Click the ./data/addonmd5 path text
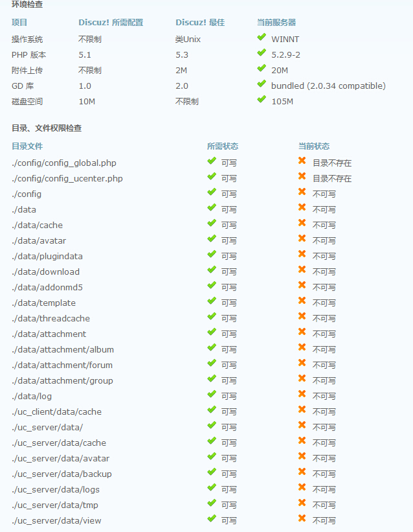 point(47,287)
